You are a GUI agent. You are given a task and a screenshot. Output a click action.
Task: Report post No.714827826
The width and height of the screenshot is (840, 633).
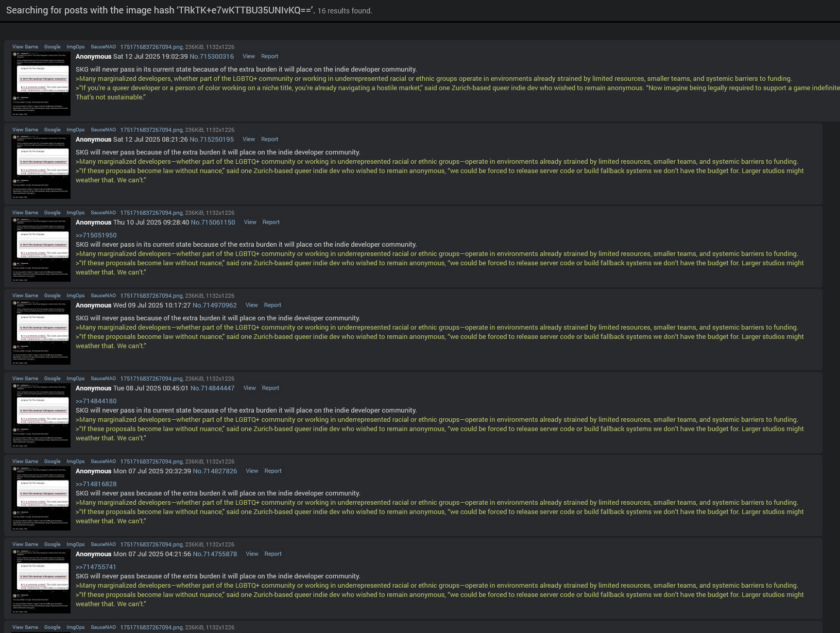click(x=273, y=471)
